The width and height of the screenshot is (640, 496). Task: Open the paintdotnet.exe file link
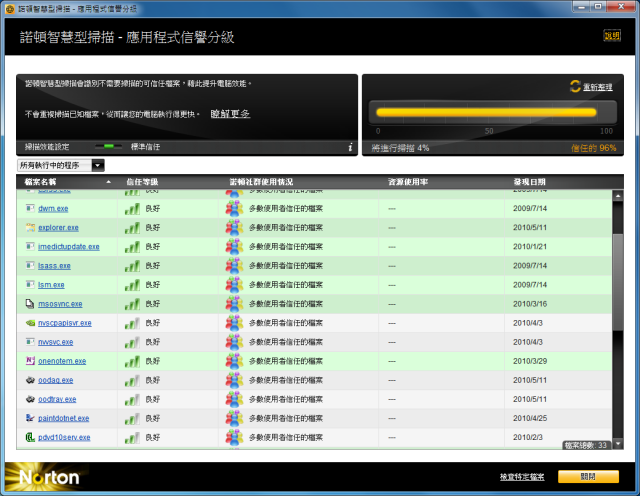point(63,419)
